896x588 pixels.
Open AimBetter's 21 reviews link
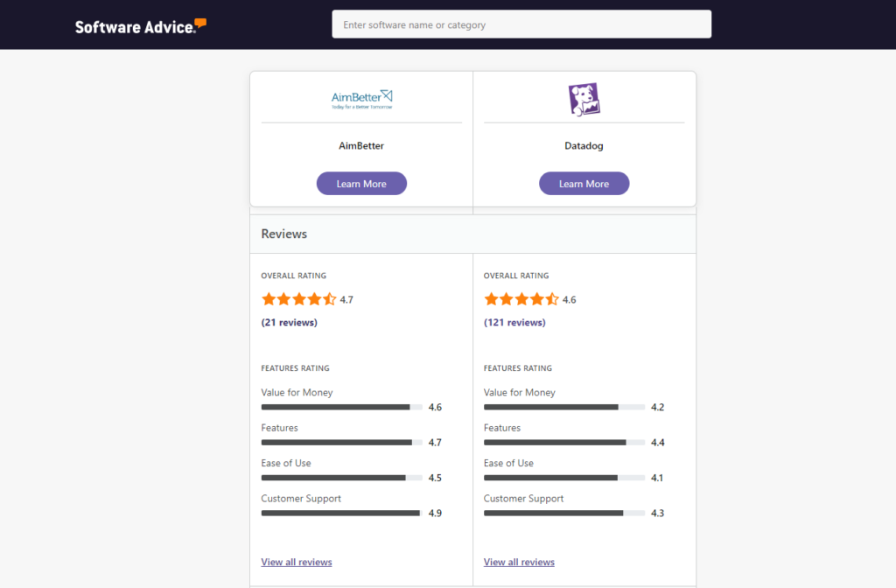click(x=289, y=322)
